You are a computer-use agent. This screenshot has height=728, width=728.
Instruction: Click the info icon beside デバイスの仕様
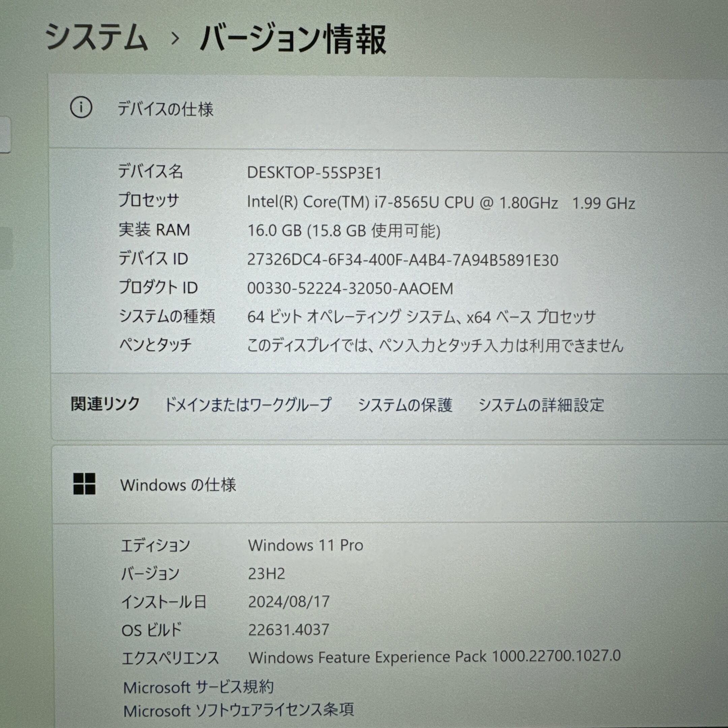tap(81, 108)
